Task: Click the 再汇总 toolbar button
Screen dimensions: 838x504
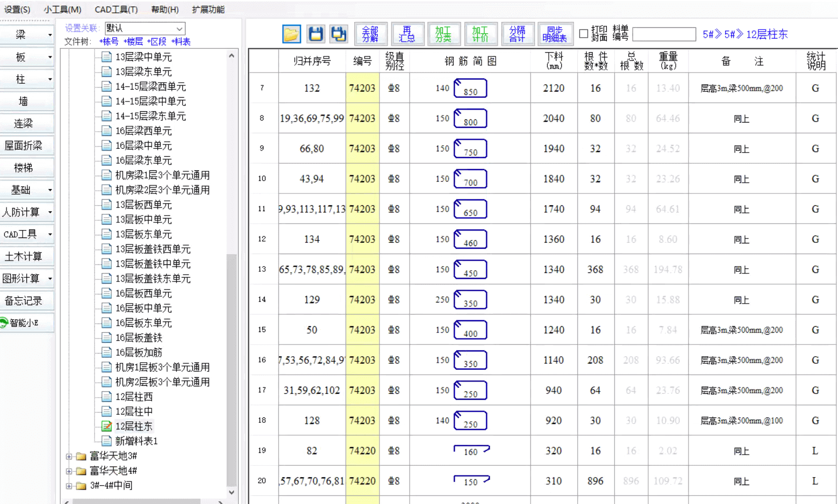Action: (407, 34)
